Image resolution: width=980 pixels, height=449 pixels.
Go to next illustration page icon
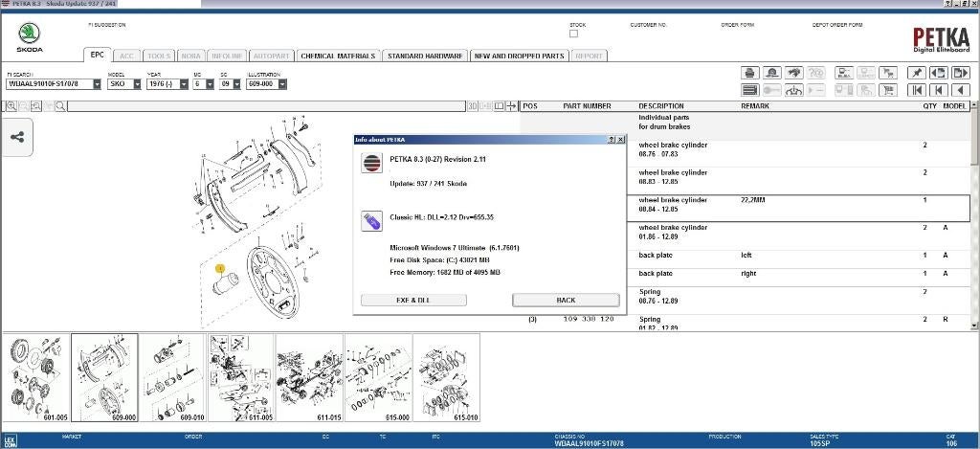[961, 73]
